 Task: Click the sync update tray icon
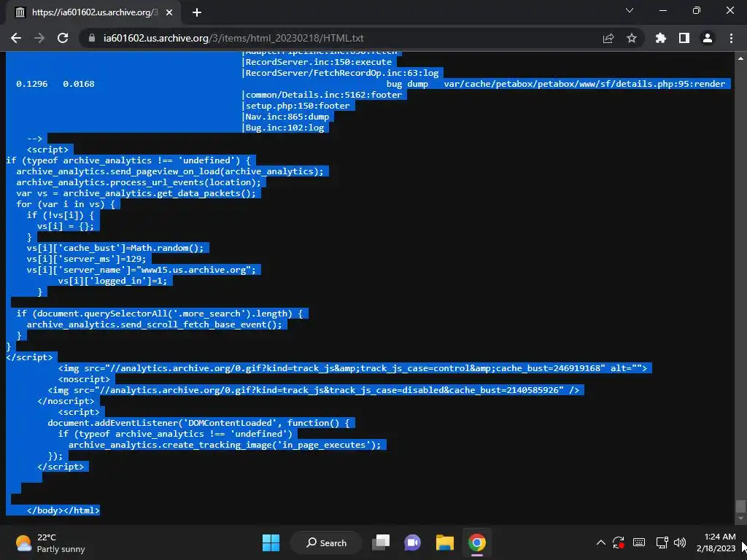coord(619,542)
